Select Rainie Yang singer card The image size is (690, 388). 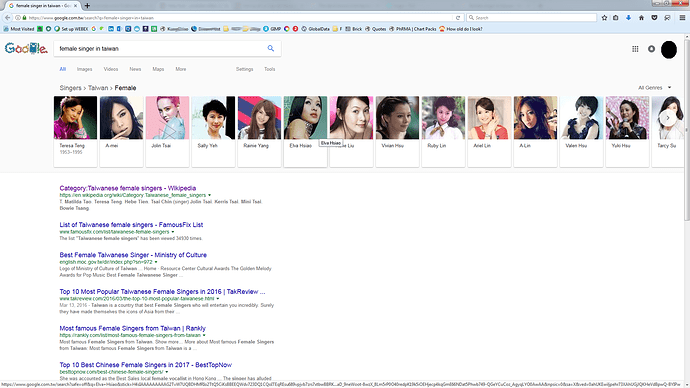pyautogui.click(x=259, y=132)
